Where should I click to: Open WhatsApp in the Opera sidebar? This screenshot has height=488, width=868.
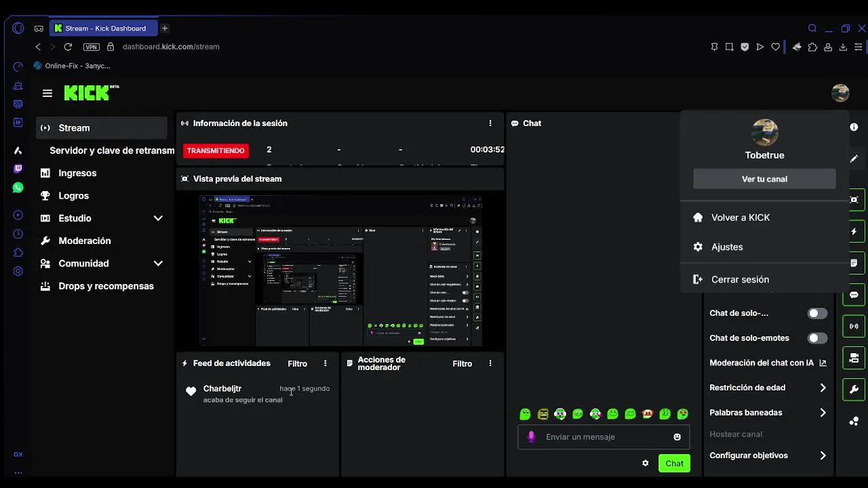(18, 188)
